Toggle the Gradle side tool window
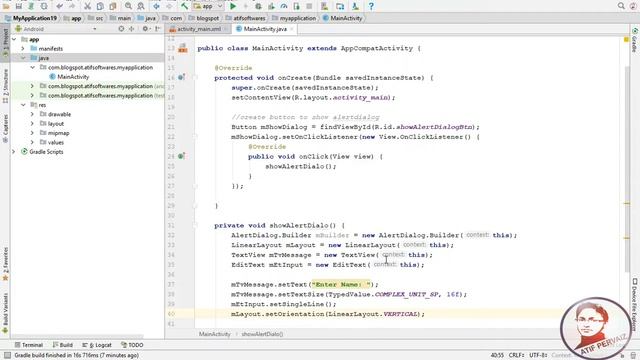640x360 pixels. [x=635, y=39]
